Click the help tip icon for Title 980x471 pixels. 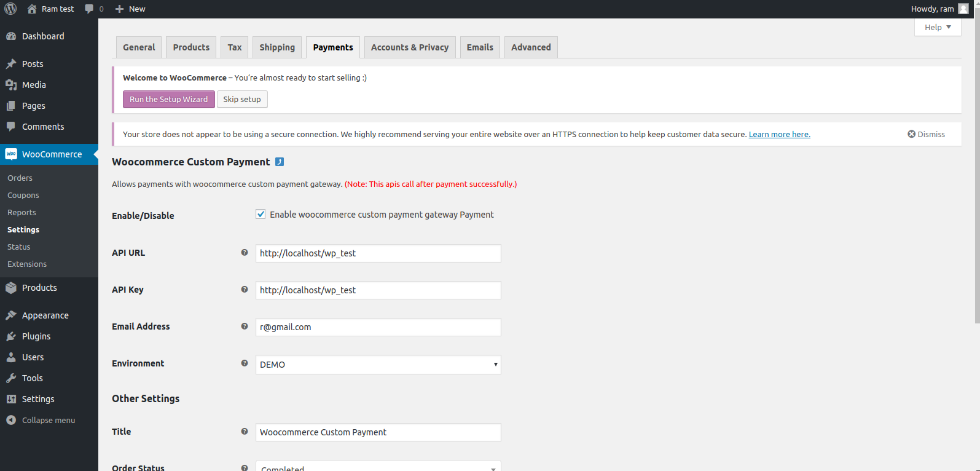pyautogui.click(x=245, y=431)
